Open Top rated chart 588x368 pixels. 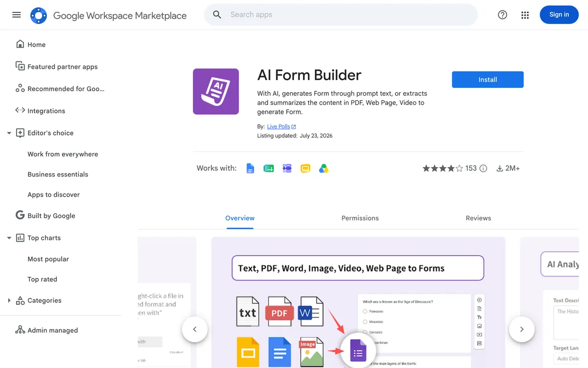pos(42,279)
